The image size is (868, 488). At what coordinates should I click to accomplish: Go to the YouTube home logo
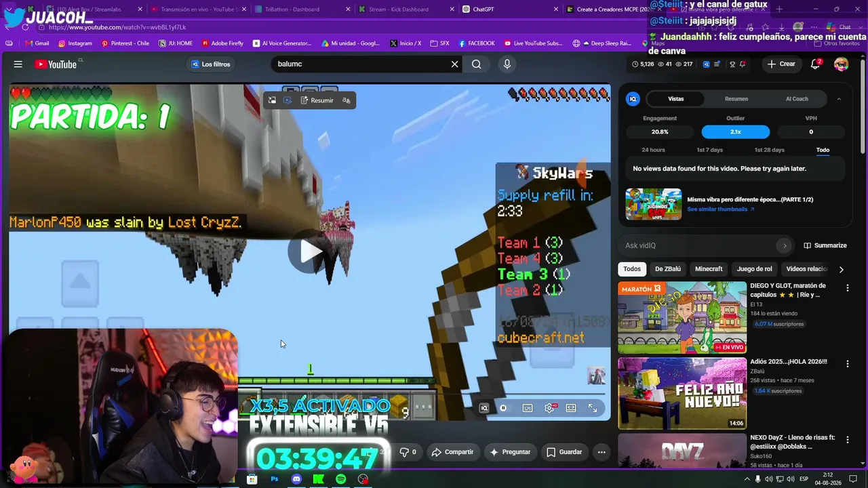coord(56,64)
